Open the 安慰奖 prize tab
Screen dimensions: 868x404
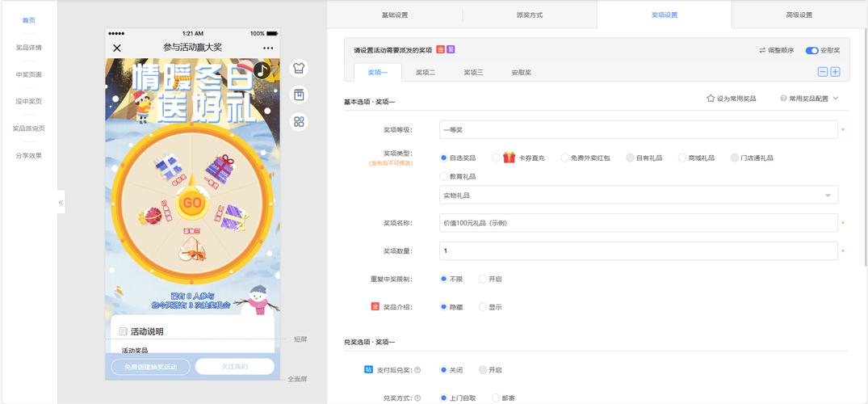522,73
